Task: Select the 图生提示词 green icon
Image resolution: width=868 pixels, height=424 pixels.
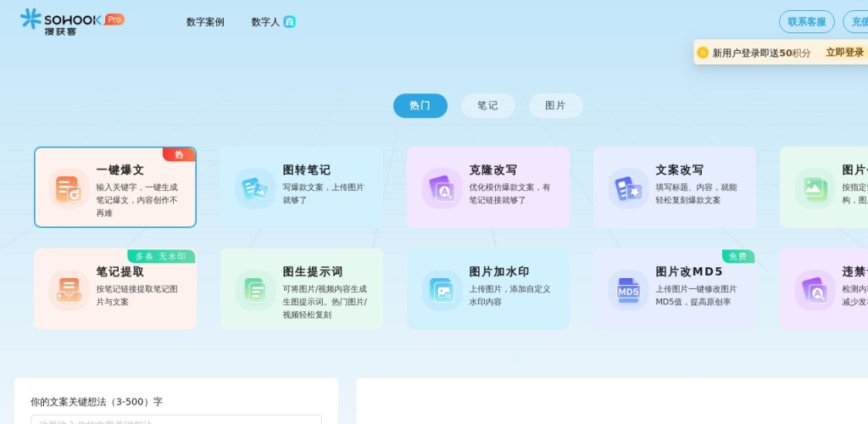Action: click(x=255, y=290)
